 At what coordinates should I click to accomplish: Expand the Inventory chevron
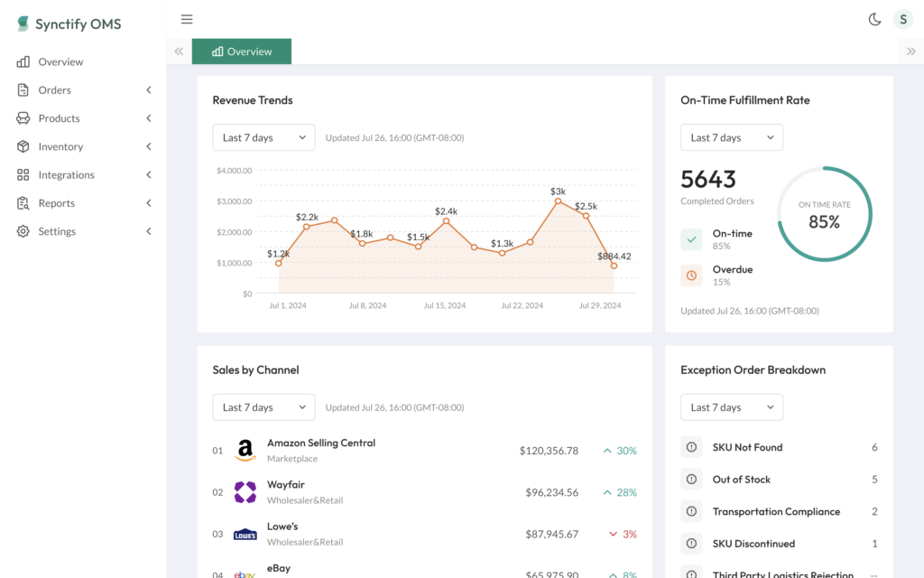[149, 146]
